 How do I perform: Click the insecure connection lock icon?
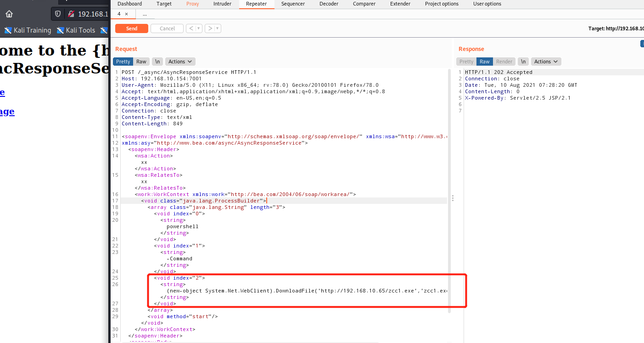coord(71,14)
